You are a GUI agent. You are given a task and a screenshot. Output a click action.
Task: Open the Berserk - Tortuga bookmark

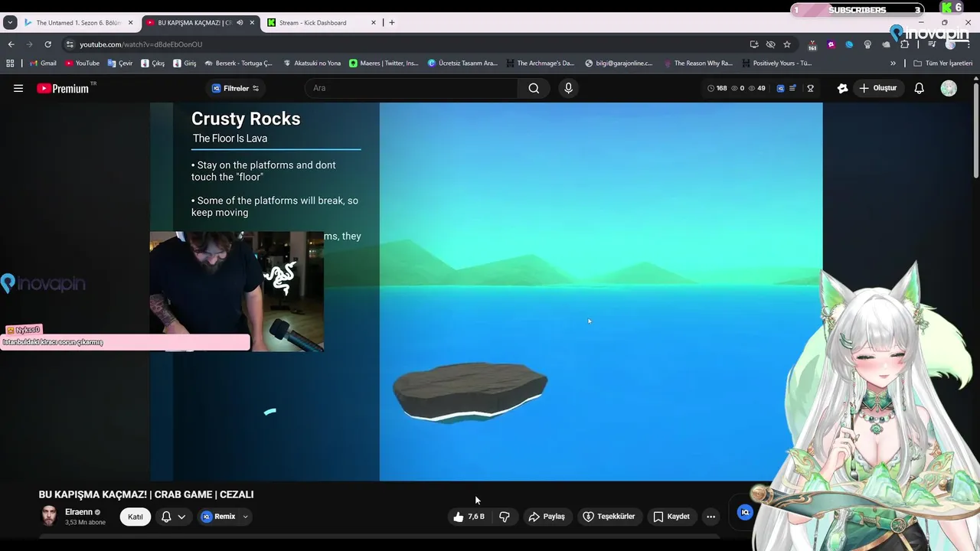[238, 64]
